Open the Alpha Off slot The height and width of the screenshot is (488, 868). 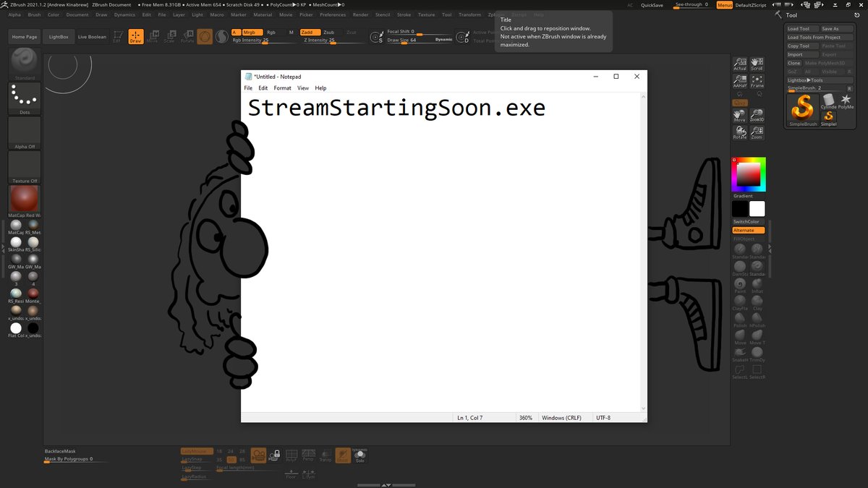(x=25, y=133)
